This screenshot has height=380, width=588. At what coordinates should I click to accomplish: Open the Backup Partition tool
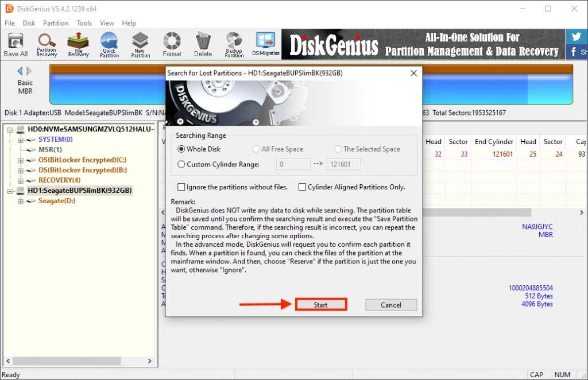(234, 45)
